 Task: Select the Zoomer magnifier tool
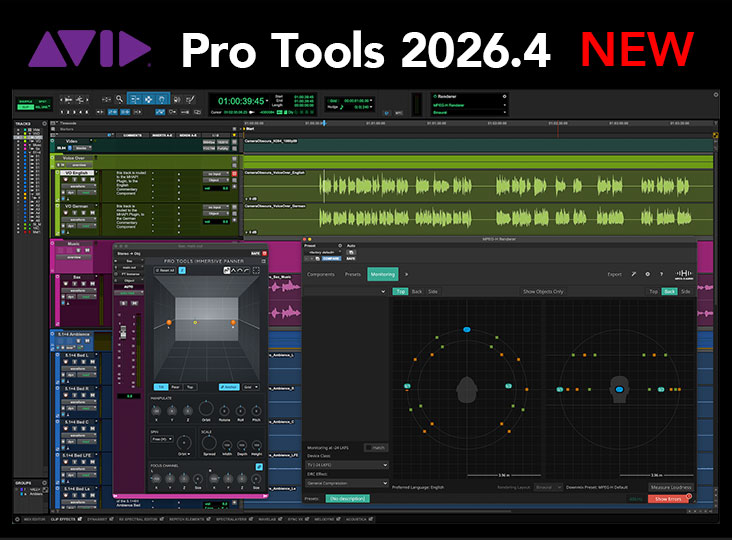(119, 99)
